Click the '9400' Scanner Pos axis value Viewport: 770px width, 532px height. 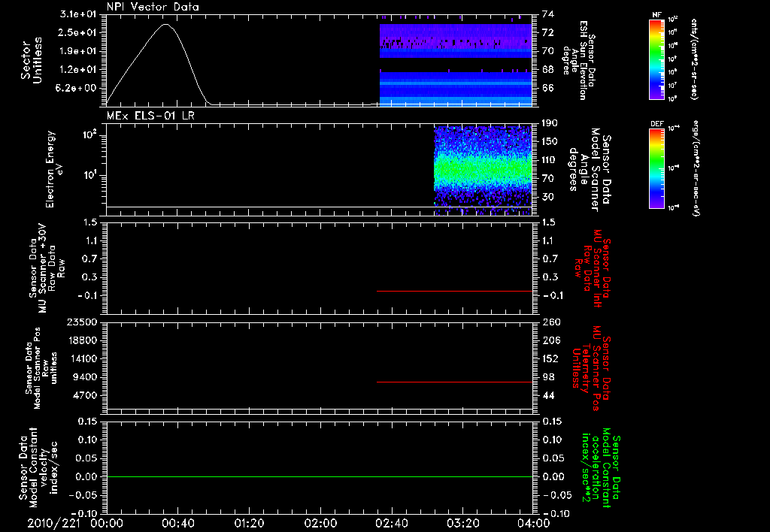[x=84, y=377]
